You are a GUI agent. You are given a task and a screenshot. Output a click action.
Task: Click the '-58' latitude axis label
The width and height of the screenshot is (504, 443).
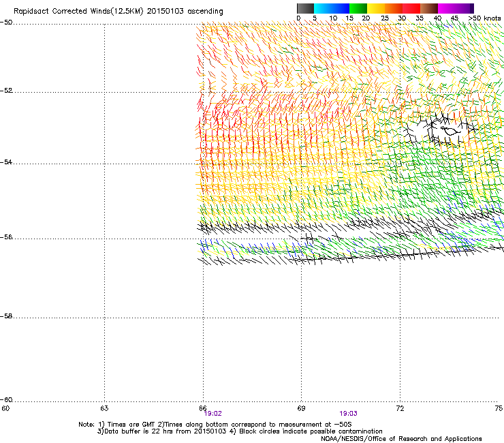[6, 316]
